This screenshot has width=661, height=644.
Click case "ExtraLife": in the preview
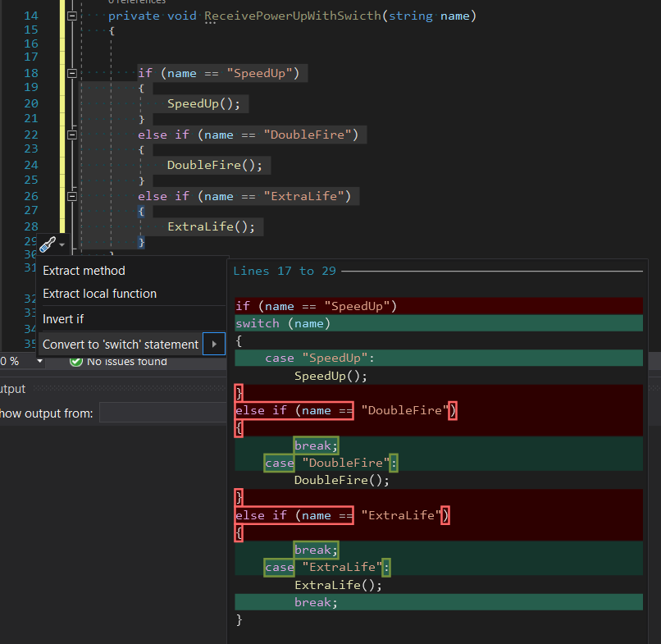point(327,568)
